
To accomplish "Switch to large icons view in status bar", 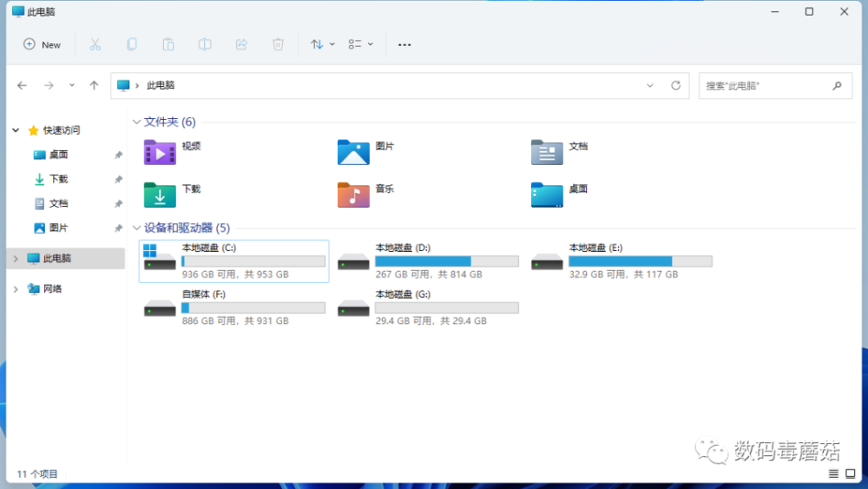I will click(x=851, y=473).
